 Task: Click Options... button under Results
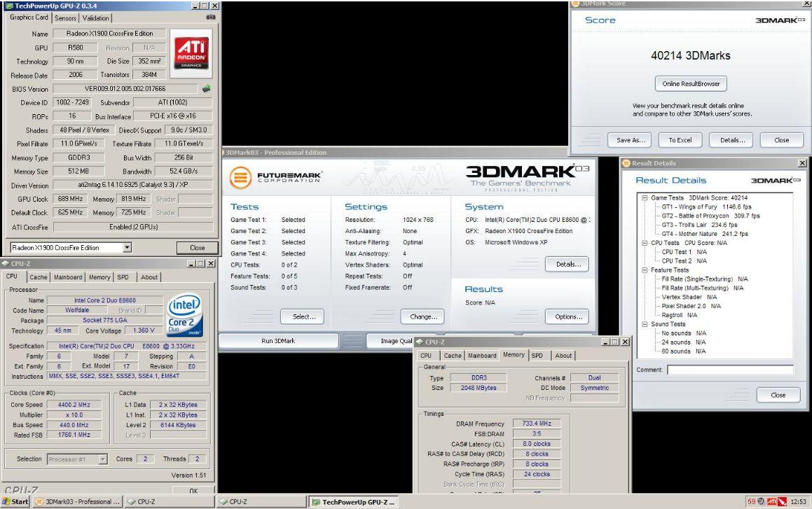(x=567, y=316)
